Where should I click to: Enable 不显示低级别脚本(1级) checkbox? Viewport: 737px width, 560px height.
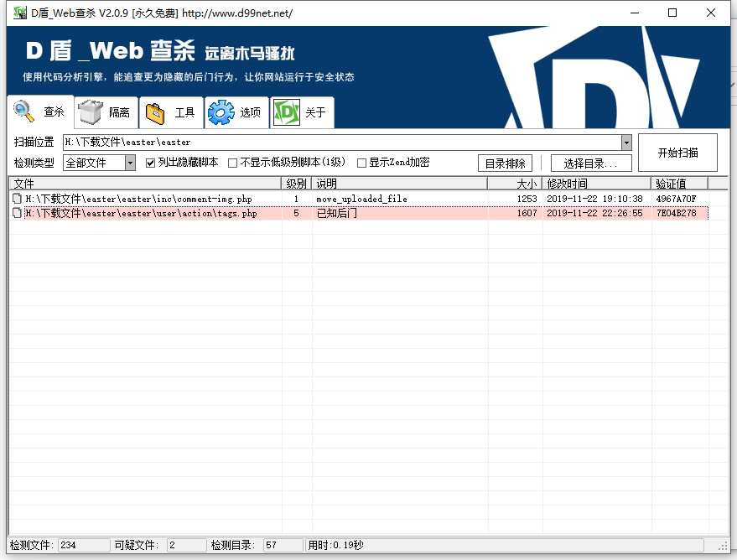tap(233, 163)
